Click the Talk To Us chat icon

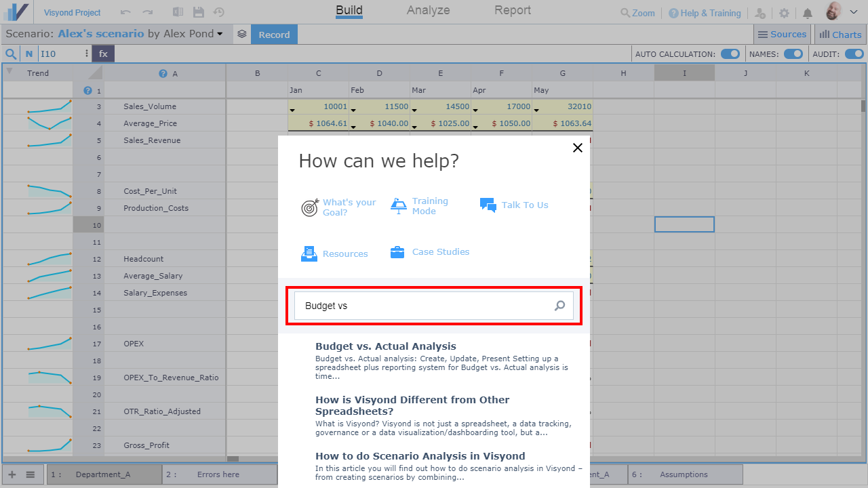click(488, 205)
